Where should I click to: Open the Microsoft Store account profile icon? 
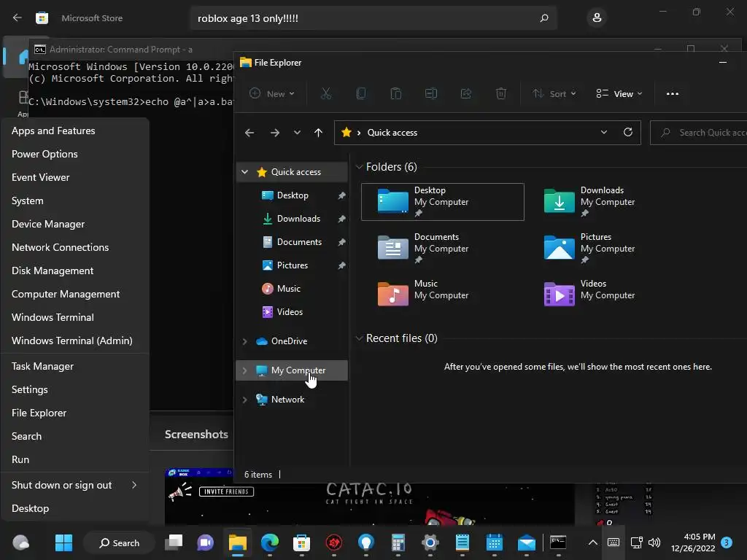point(597,18)
